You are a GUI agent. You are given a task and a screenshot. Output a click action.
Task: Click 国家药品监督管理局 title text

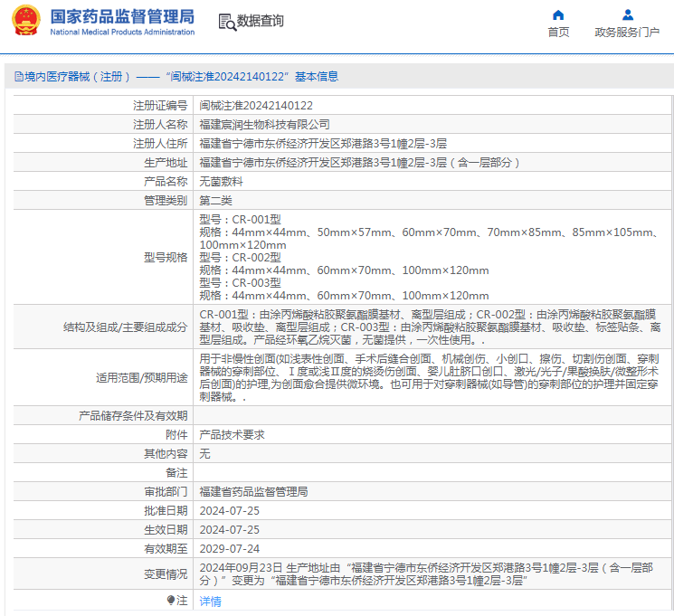tap(122, 17)
